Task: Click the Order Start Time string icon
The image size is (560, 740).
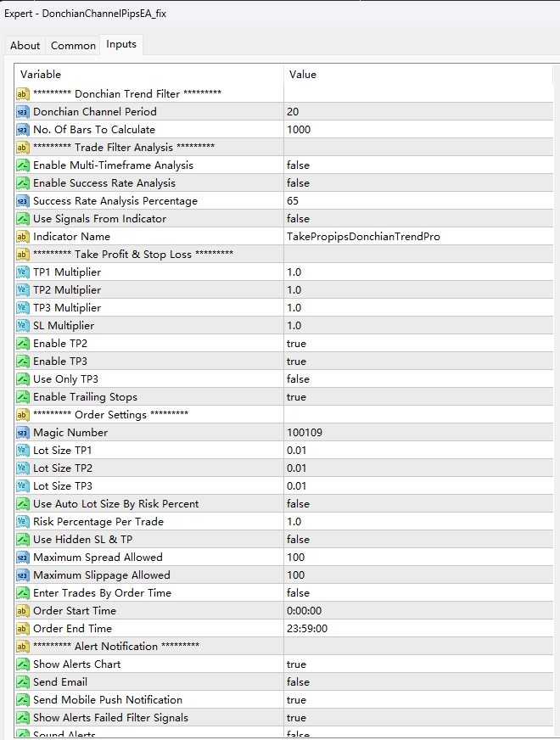Action: [23, 611]
